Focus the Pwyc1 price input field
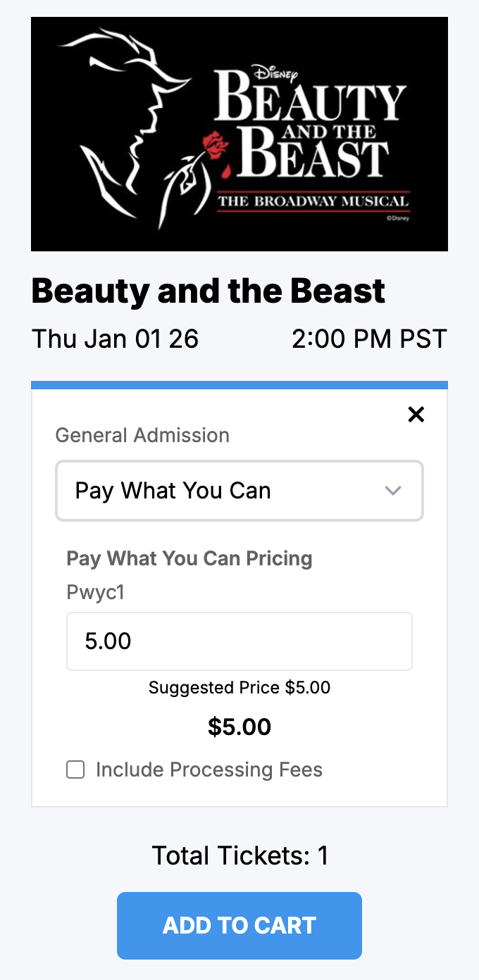479x980 pixels. (240, 641)
